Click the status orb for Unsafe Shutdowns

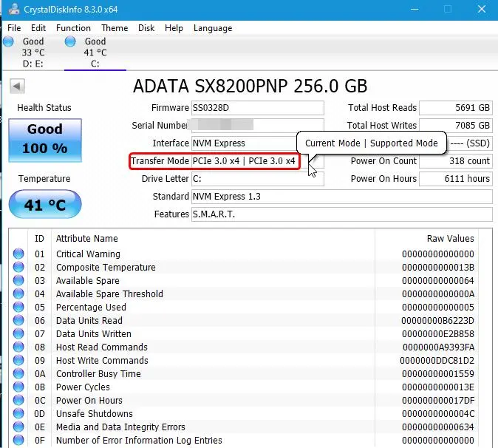tap(18, 413)
